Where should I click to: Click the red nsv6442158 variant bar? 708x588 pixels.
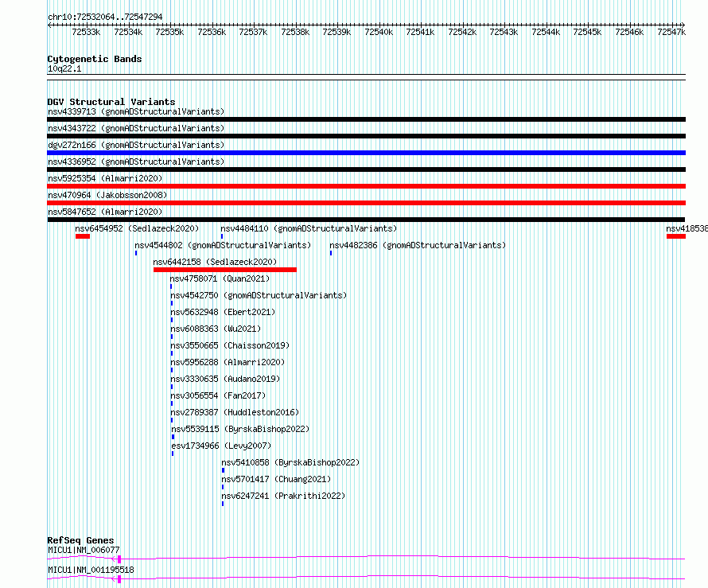(225, 270)
